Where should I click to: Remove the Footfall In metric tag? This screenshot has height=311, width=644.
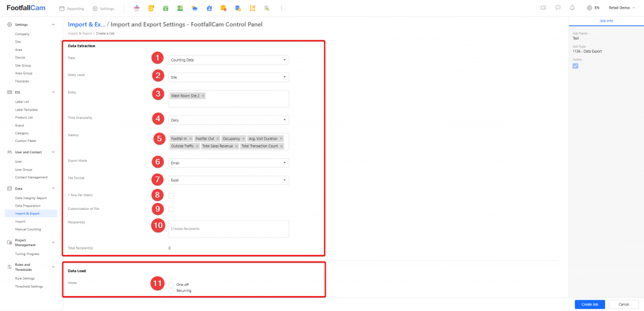[x=191, y=139]
